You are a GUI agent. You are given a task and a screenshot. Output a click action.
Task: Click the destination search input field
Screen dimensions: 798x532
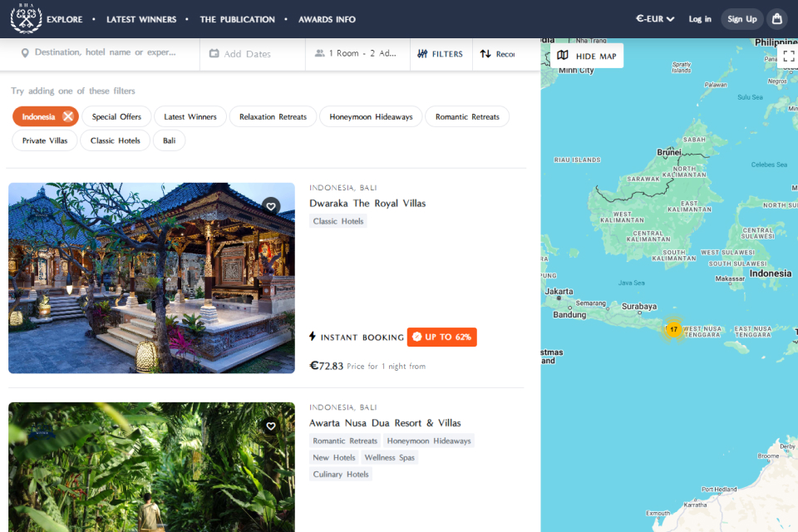pyautogui.click(x=105, y=52)
